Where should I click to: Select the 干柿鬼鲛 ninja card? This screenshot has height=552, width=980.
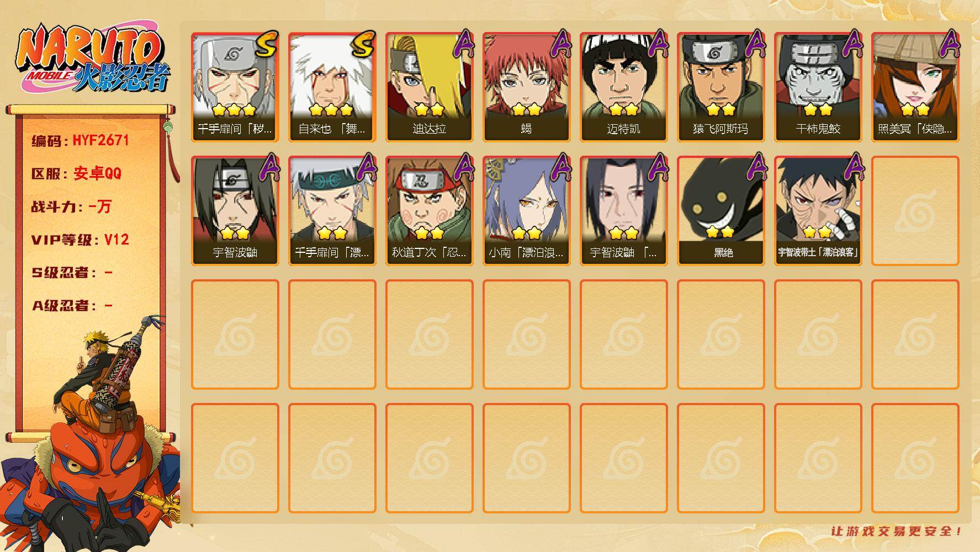[818, 87]
